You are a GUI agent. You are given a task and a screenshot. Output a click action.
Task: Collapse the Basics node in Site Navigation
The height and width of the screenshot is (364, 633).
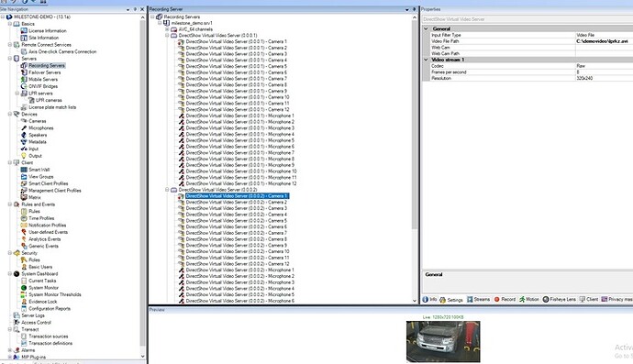(x=10, y=24)
